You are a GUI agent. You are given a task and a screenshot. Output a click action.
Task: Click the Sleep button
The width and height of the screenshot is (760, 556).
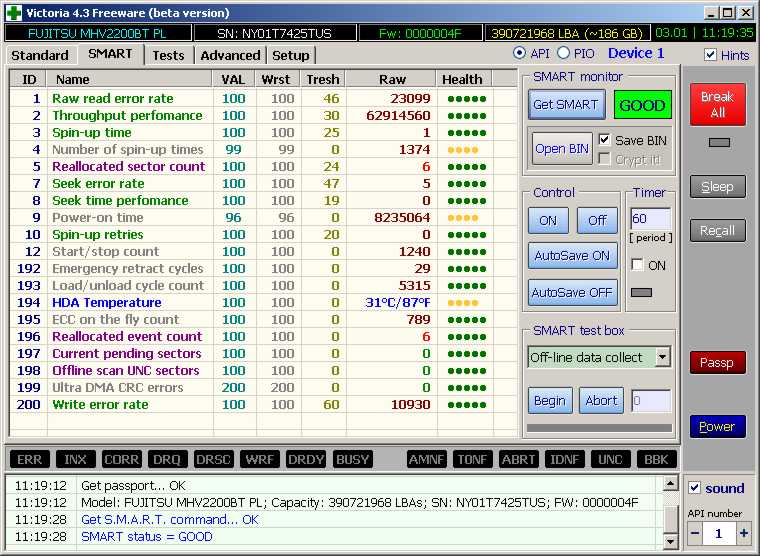pyautogui.click(x=718, y=187)
